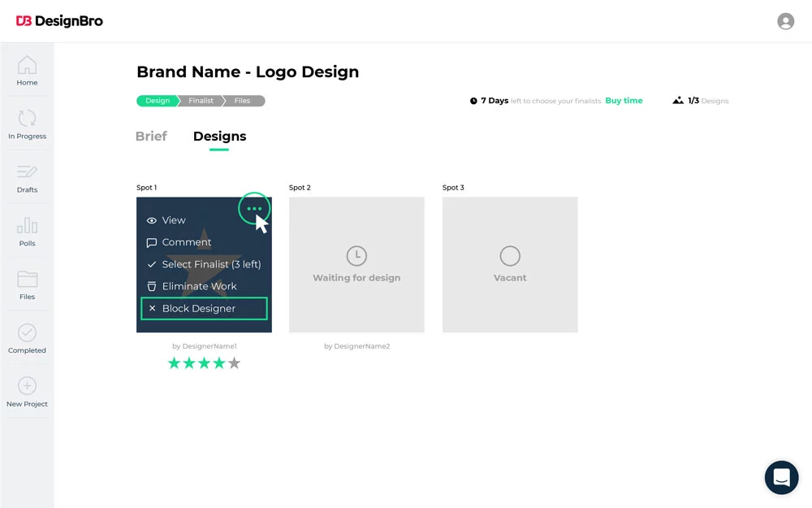This screenshot has height=508, width=812.
Task: Adjust rating by clicking the fourth green star
Action: pyautogui.click(x=218, y=363)
